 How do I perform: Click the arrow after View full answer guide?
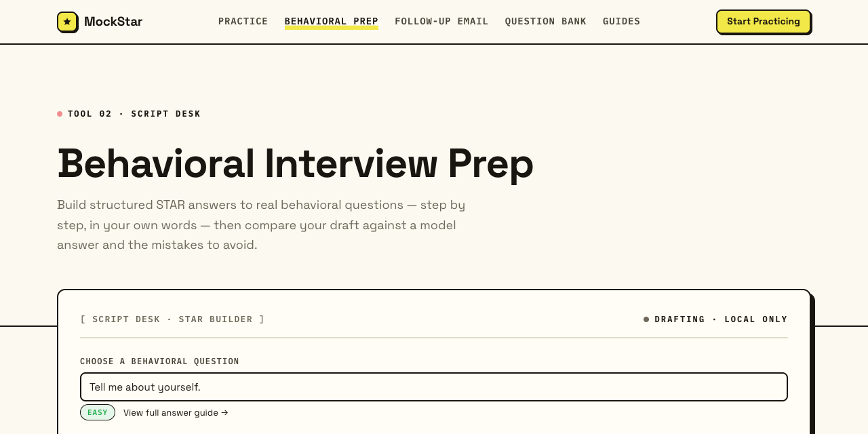pos(224,412)
